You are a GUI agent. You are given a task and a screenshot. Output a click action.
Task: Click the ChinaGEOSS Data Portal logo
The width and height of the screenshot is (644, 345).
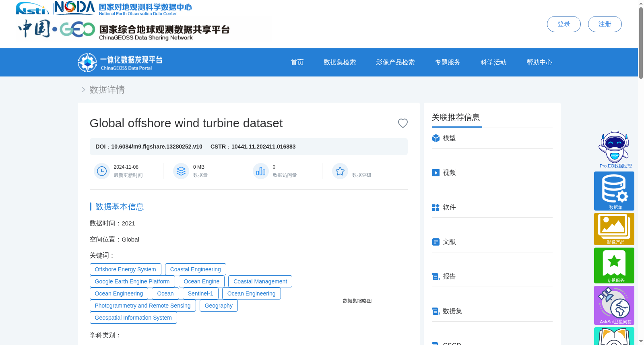120,62
